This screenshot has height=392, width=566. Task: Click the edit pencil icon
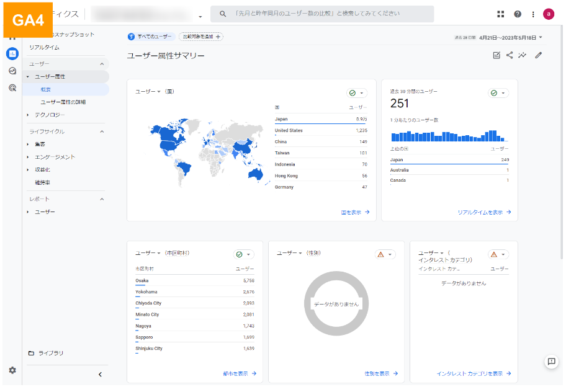(x=539, y=55)
